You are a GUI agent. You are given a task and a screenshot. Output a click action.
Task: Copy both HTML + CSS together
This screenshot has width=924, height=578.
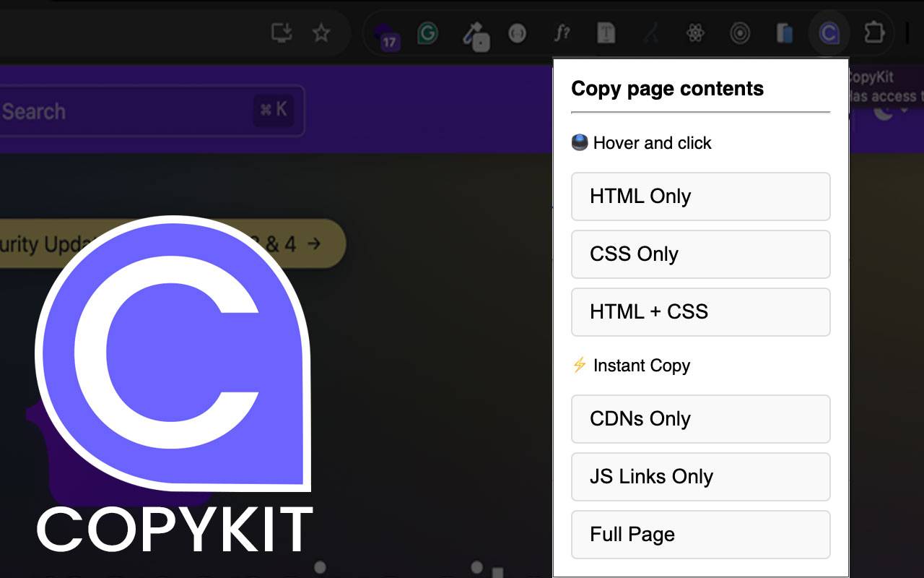(700, 311)
